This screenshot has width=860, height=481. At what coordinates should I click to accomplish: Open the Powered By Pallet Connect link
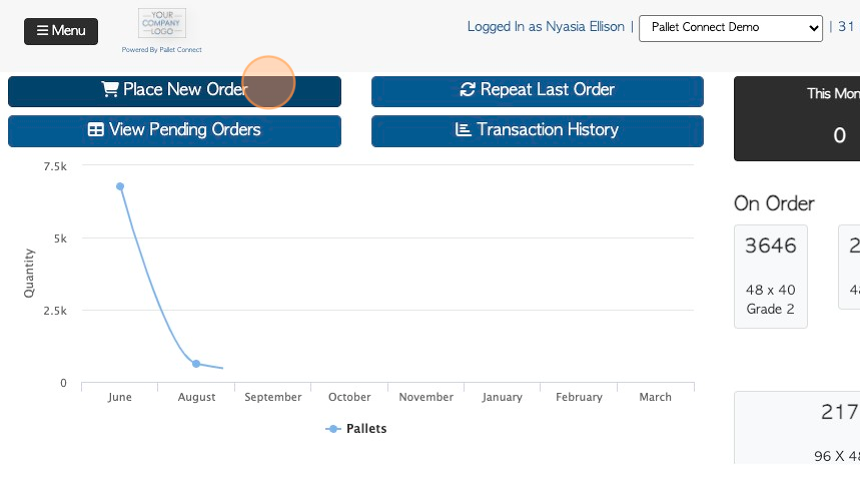(162, 49)
